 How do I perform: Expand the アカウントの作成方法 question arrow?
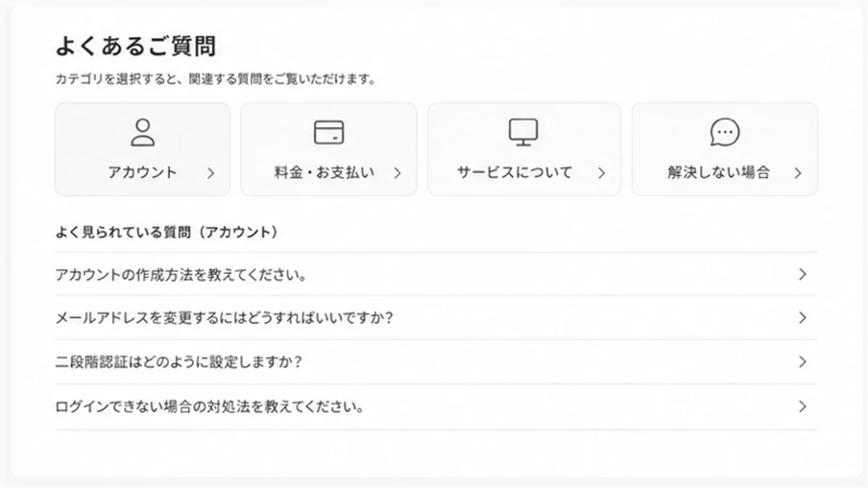pos(802,274)
